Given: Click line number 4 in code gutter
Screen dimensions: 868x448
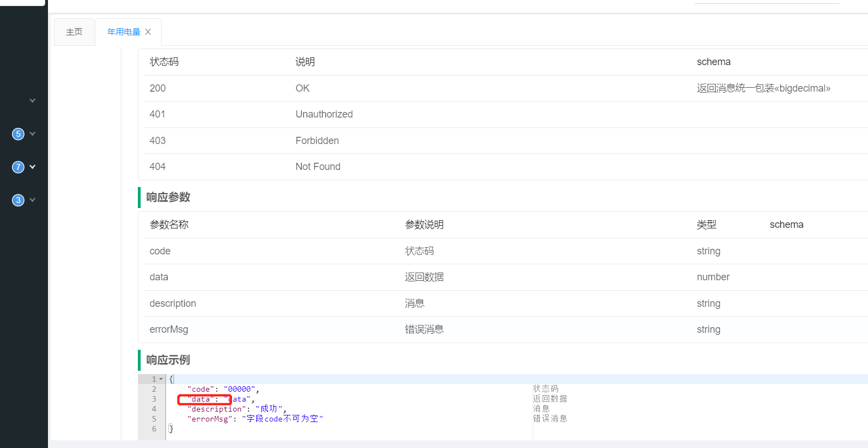Looking at the screenshot, I should (154, 409).
